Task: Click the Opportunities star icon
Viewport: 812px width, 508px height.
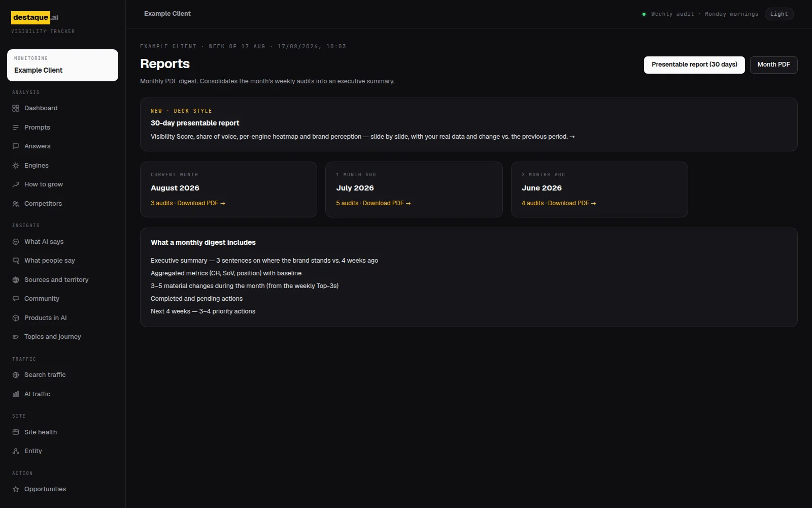Action: pos(16,489)
